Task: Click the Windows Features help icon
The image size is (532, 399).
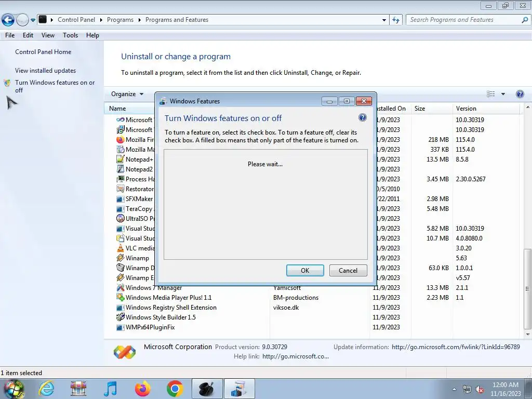Action: (362, 118)
